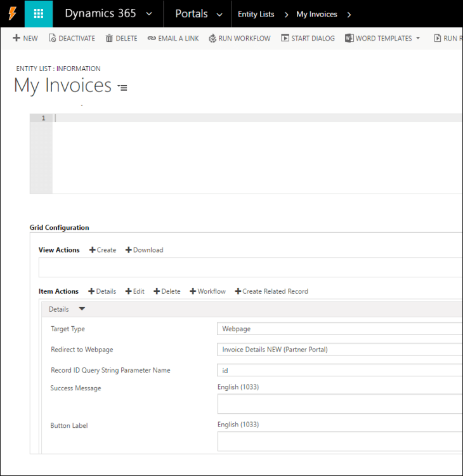Click the DELETE command label
This screenshot has width=463, height=476.
[126, 39]
